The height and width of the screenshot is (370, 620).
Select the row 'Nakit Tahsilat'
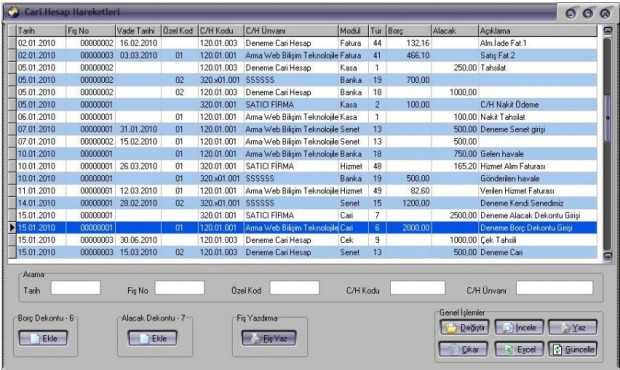tap(302, 117)
